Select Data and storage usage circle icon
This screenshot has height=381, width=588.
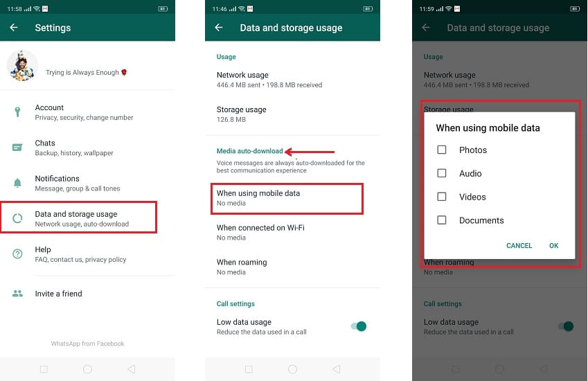tap(17, 218)
